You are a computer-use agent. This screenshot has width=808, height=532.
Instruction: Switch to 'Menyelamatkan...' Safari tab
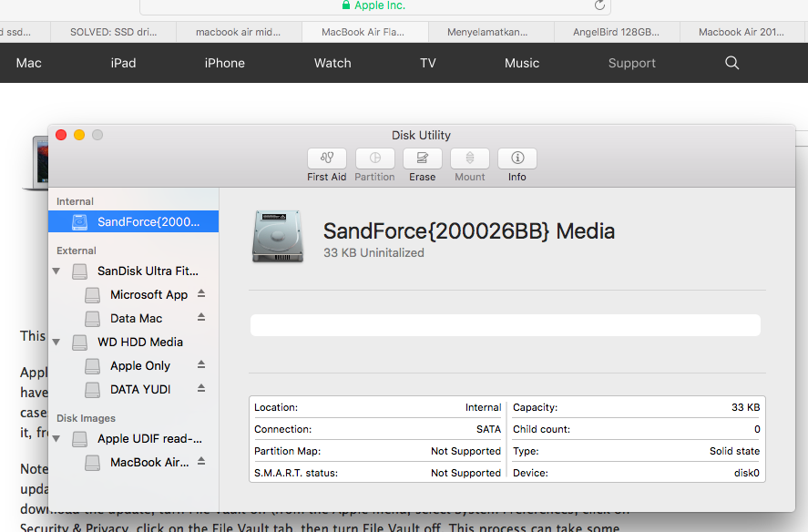tap(491, 32)
